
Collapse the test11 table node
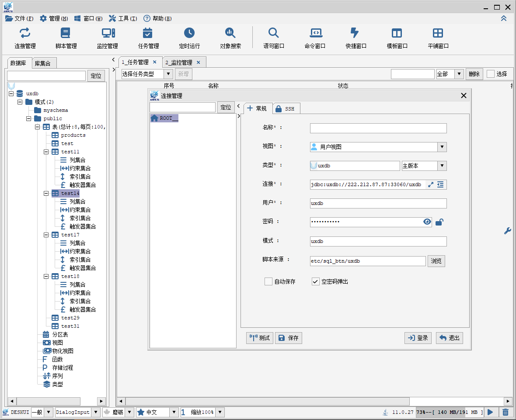(x=46, y=152)
